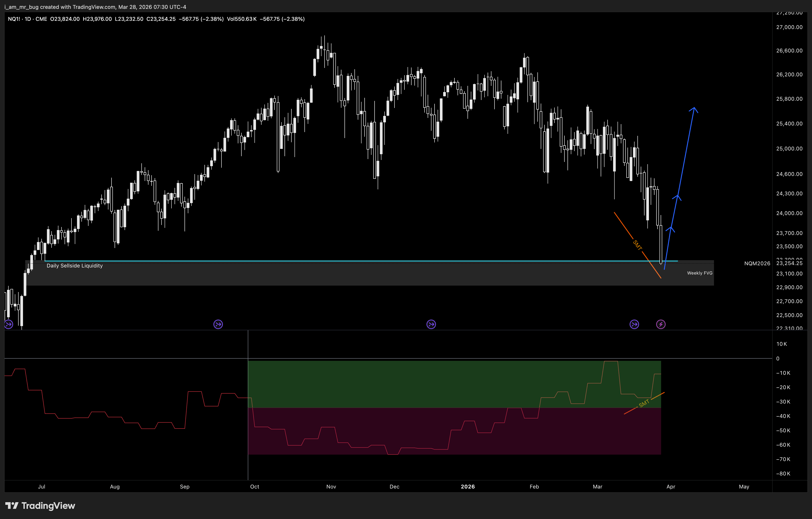Select the Daily Sellside Liquidity text label
The image size is (812, 519).
click(x=75, y=266)
